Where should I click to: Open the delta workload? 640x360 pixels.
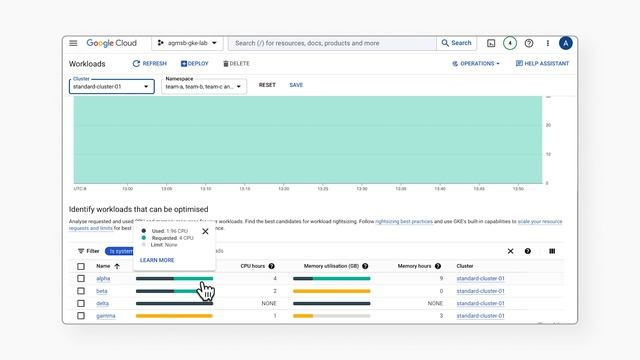click(102, 303)
